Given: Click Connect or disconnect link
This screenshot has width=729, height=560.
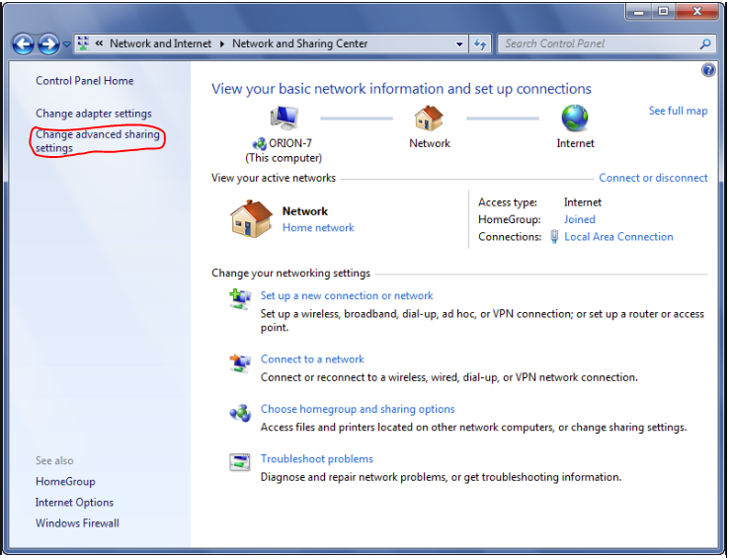Looking at the screenshot, I should (653, 178).
